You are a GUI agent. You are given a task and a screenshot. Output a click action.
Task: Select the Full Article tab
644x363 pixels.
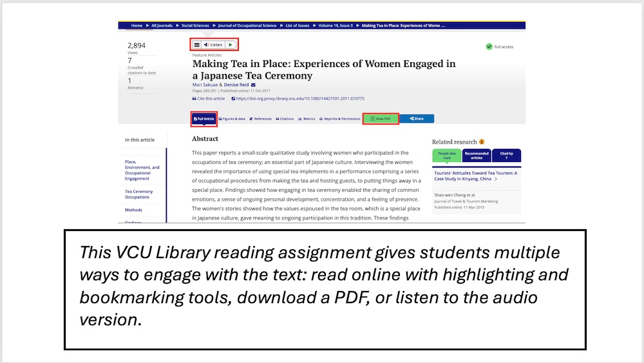(204, 118)
